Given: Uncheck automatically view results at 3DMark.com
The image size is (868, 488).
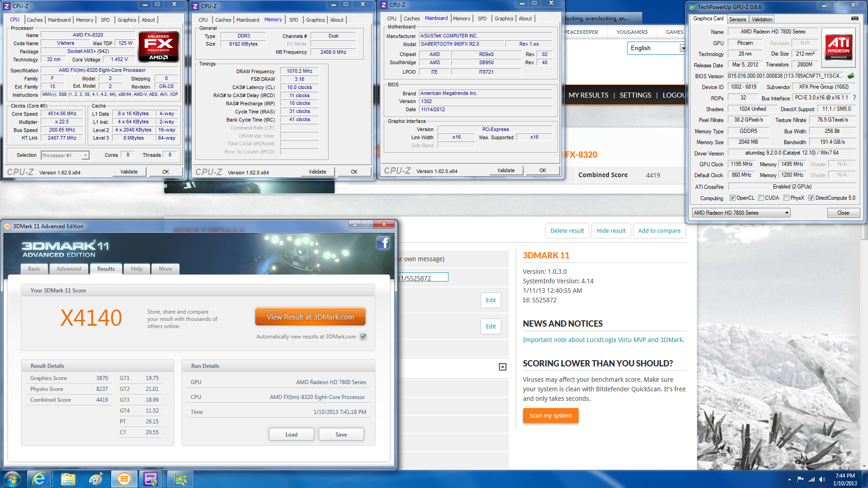Looking at the screenshot, I should [363, 337].
